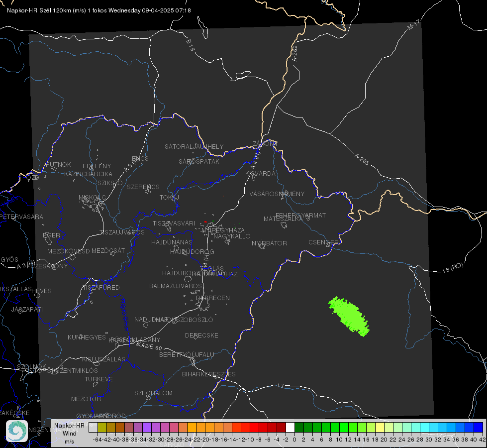Select the cyan swatch between 28 and 30

tap(425, 427)
